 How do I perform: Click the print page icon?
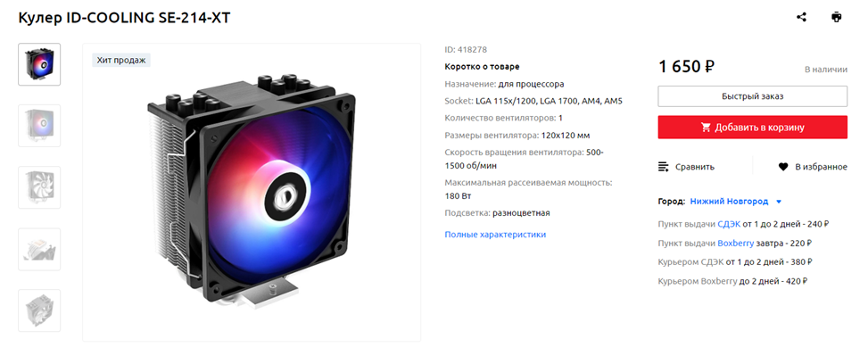click(837, 17)
